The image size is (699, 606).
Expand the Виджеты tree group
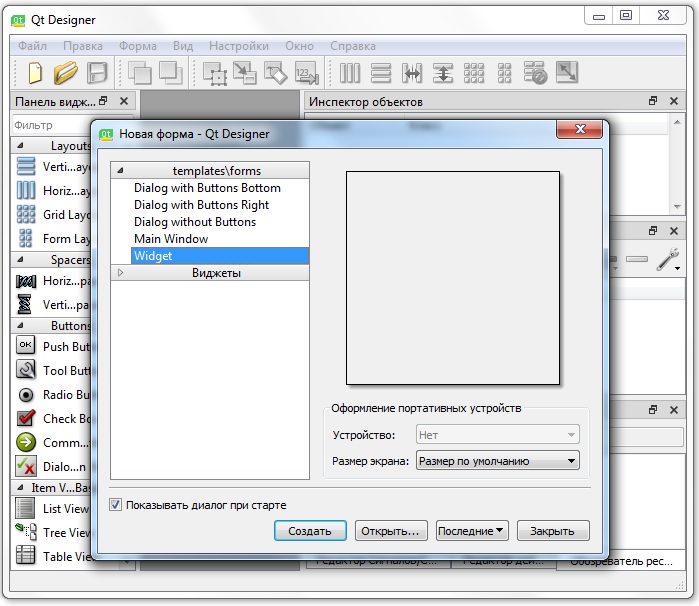(120, 272)
